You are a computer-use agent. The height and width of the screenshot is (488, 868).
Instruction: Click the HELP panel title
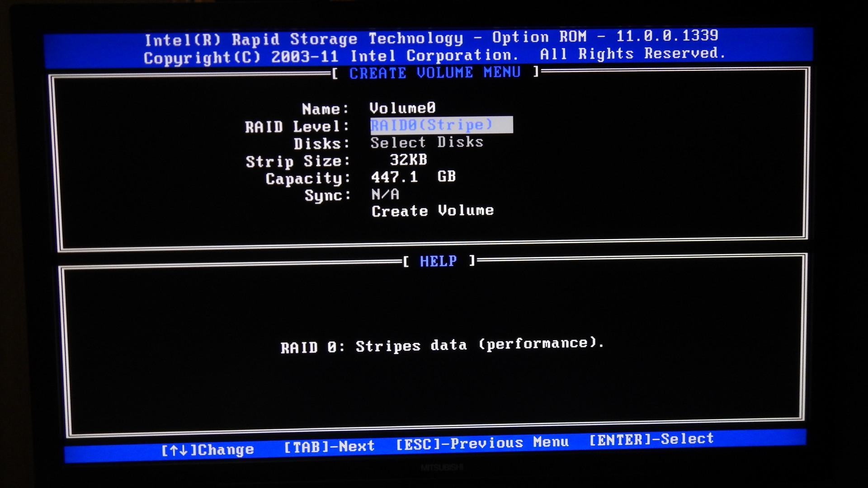point(438,261)
